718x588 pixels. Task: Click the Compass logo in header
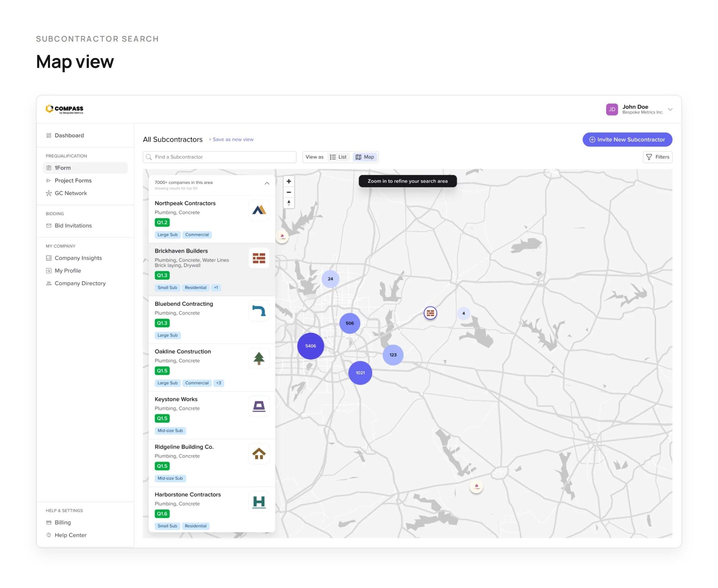pyautogui.click(x=64, y=109)
